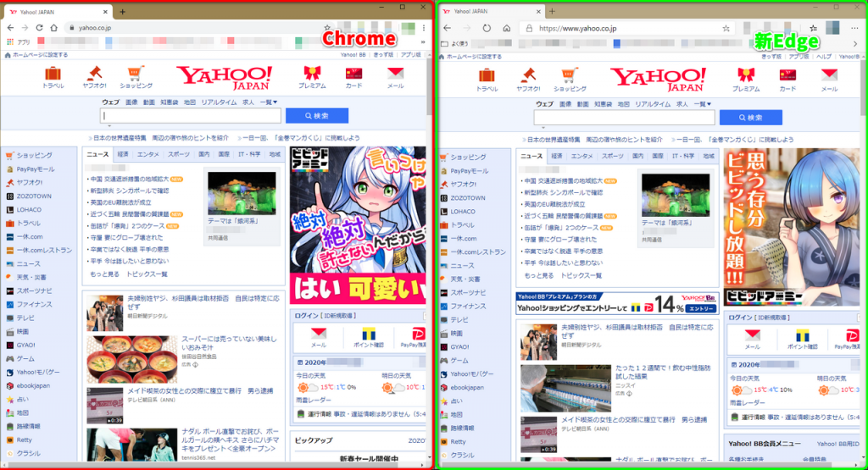The height and width of the screenshot is (470, 868).
Task: Click the カード icon in the Edge window
Action: [x=787, y=75]
